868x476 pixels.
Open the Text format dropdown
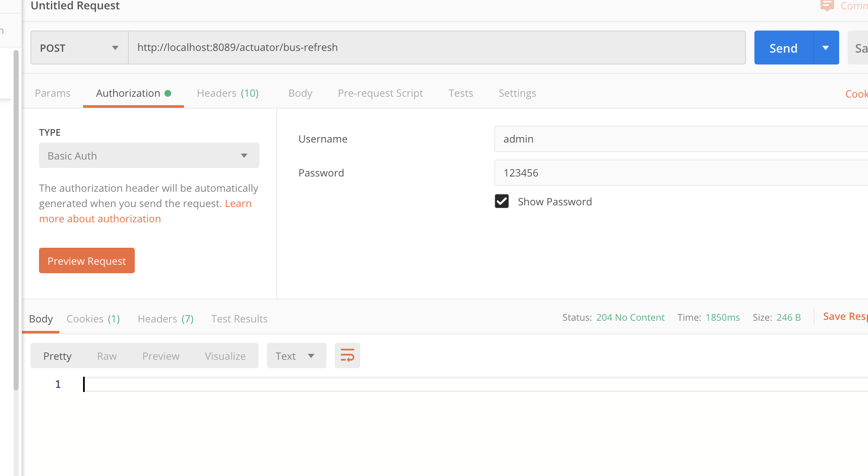click(296, 356)
